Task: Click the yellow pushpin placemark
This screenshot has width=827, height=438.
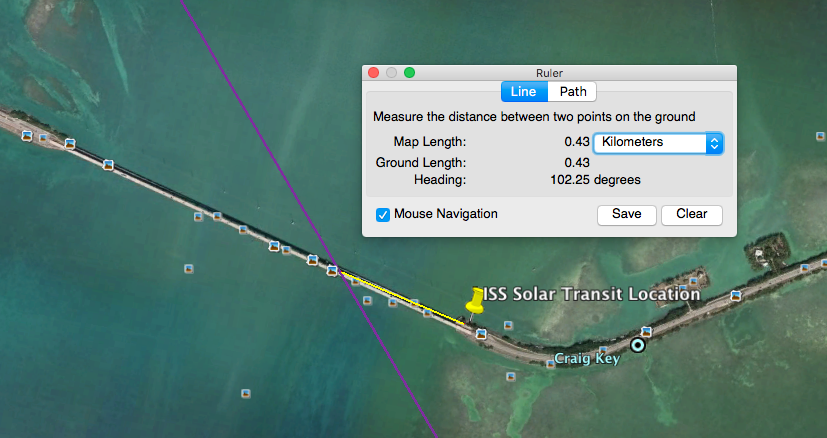Action: (x=474, y=302)
